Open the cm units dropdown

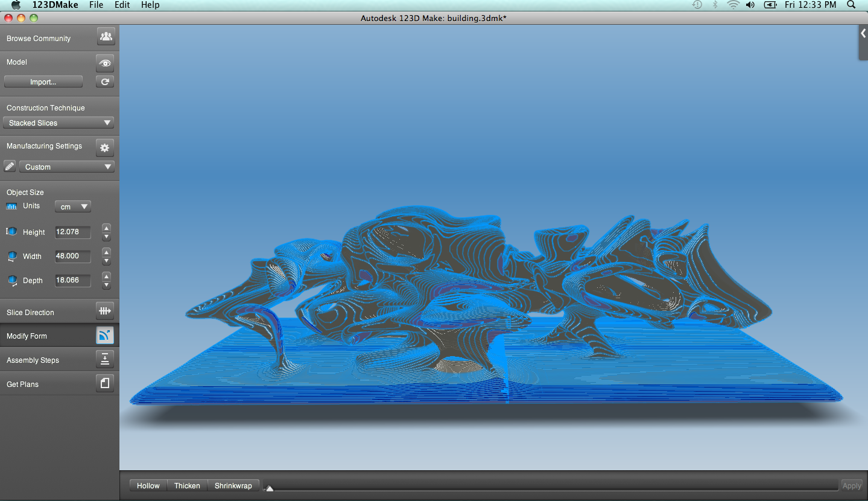73,206
